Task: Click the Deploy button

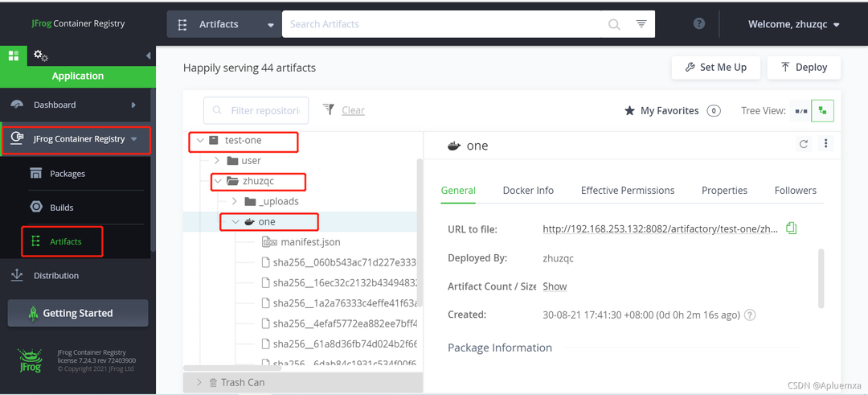Action: [x=804, y=68]
